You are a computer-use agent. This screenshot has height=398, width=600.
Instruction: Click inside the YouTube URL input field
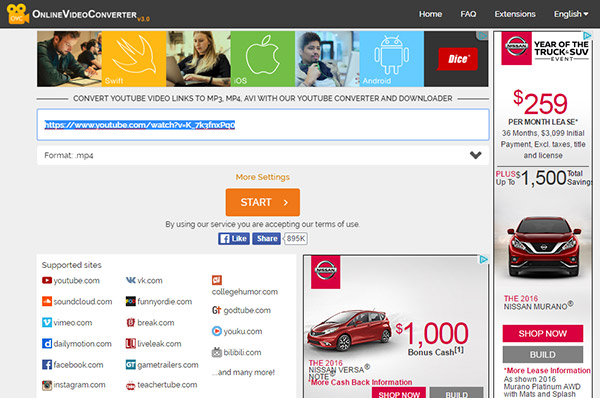click(263, 125)
